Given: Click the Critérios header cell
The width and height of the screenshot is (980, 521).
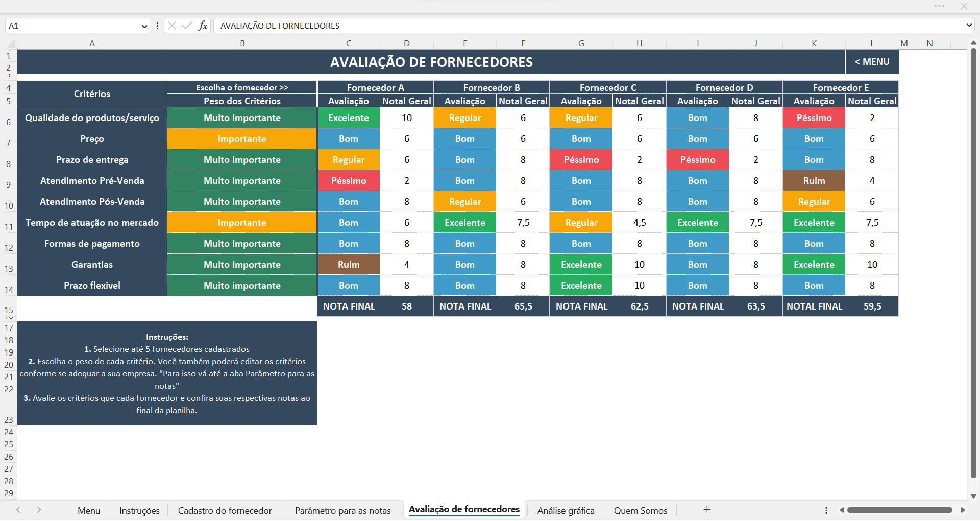Looking at the screenshot, I should tap(92, 94).
